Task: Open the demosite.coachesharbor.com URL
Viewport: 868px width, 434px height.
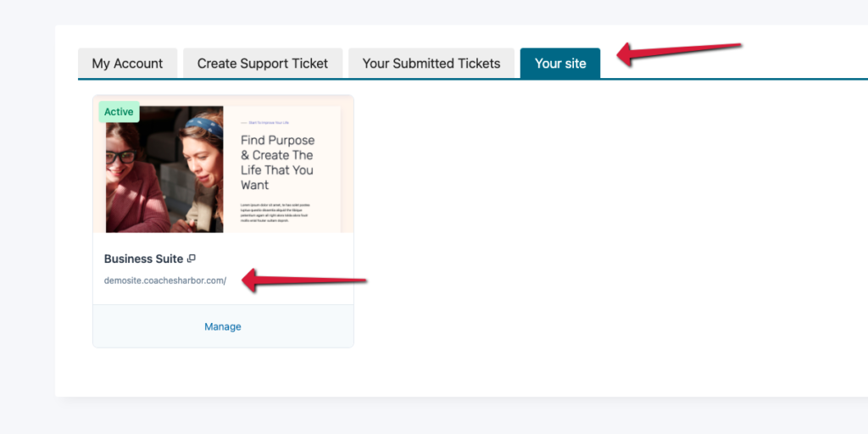Action: 165,281
